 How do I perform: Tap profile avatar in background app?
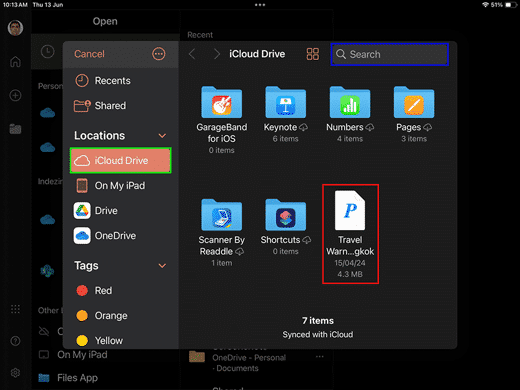click(x=15, y=28)
